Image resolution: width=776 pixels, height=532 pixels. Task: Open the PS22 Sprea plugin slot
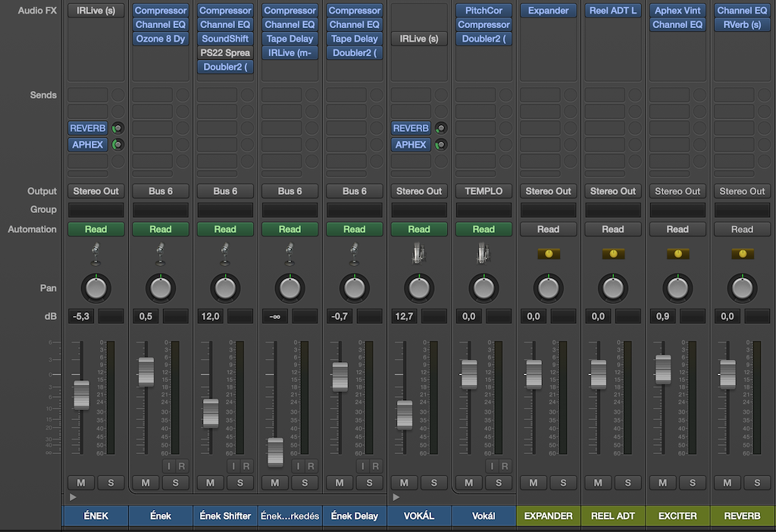point(225,53)
